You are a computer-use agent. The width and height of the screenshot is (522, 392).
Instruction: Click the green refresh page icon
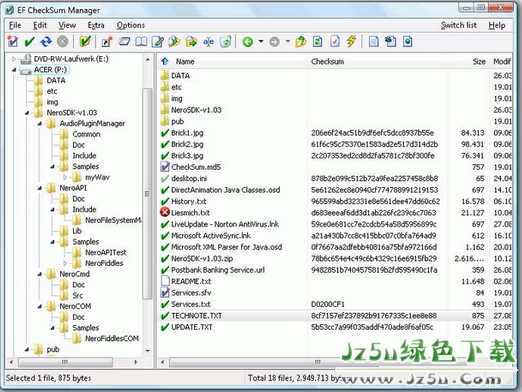(x=318, y=42)
